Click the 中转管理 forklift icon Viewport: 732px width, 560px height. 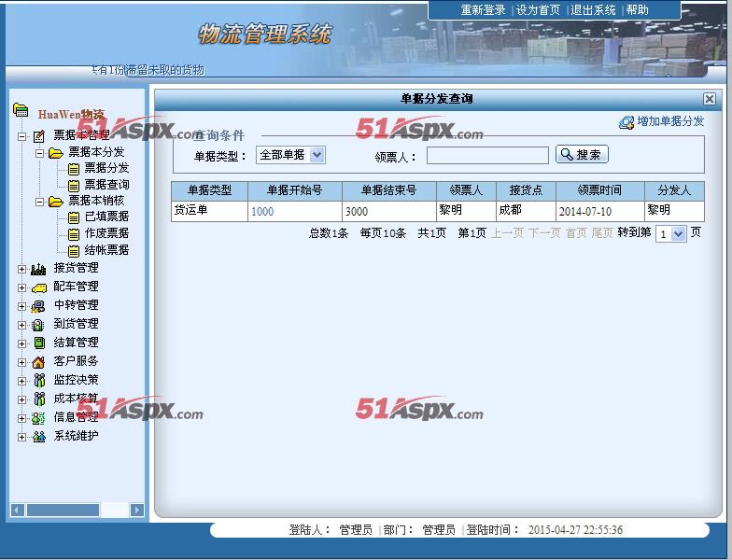(37, 306)
